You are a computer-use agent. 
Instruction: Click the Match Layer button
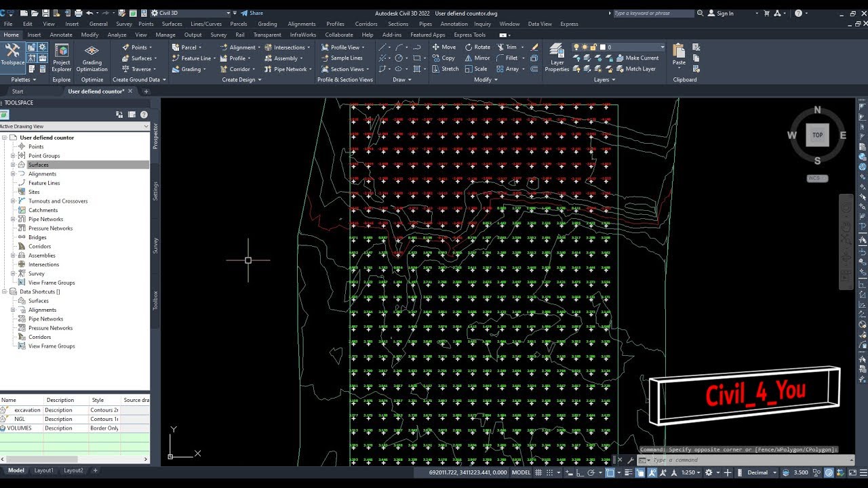[636, 69]
